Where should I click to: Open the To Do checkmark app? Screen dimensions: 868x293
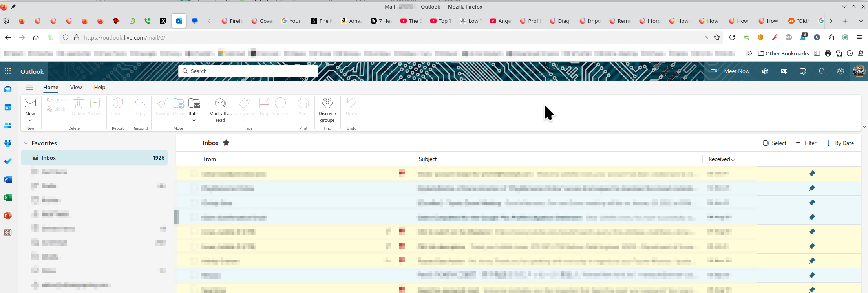point(8,161)
